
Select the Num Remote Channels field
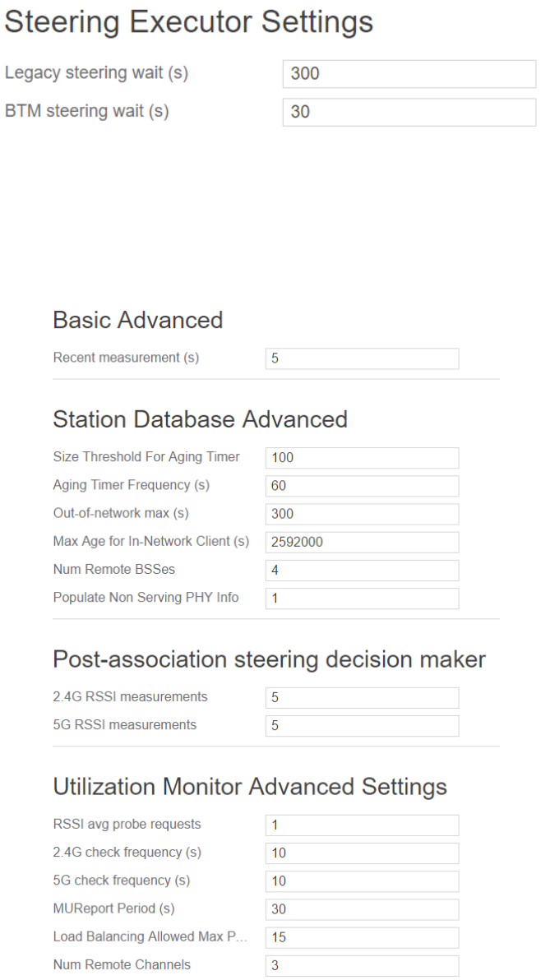[x=362, y=966]
